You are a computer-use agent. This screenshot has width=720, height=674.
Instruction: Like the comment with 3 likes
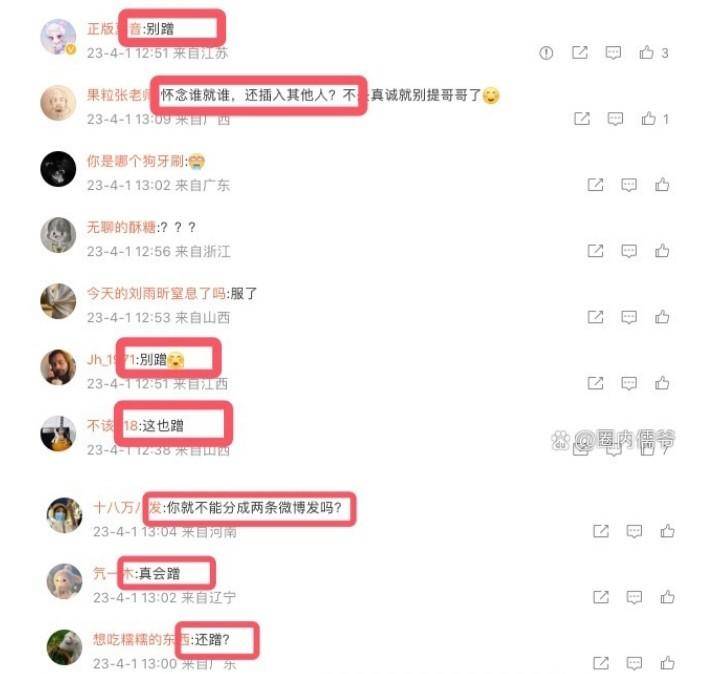[x=647, y=52]
